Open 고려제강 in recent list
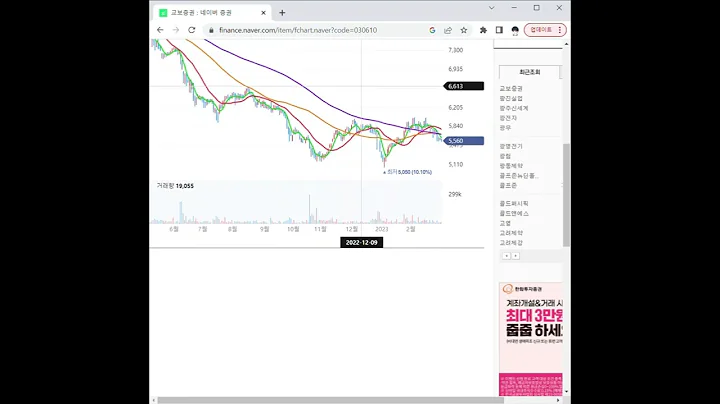Screen dimensions: 720x404 [511, 242]
